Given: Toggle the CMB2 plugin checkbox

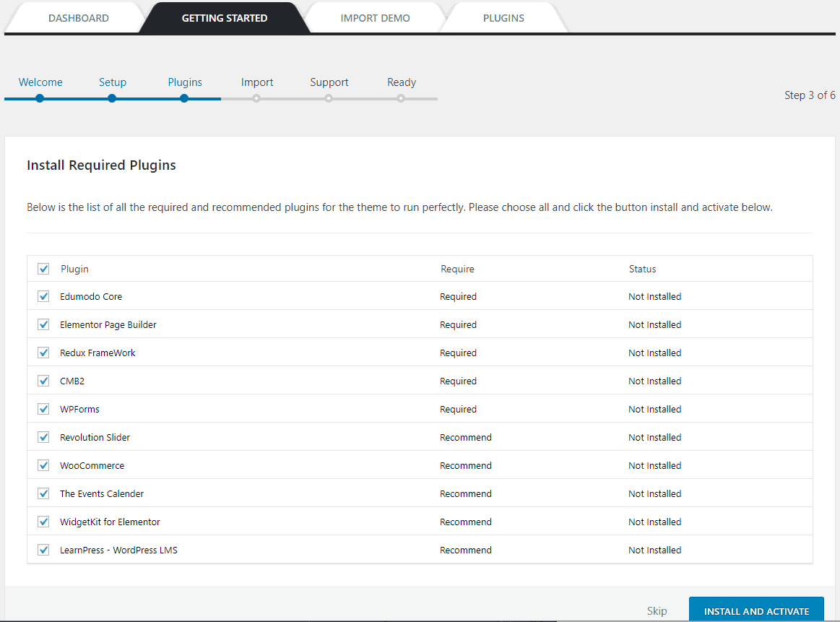Looking at the screenshot, I should pos(43,381).
